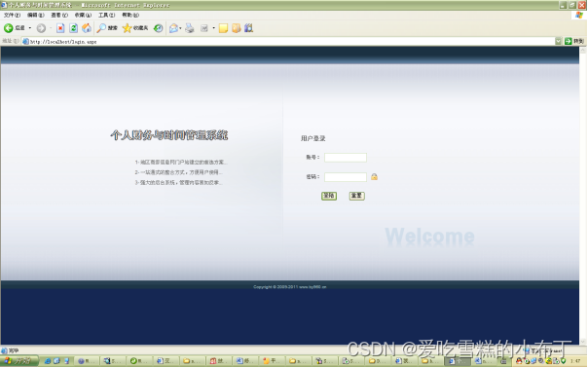Viewport: 588px width, 368px height.
Task: Click the Windows flag throbber logo
Action: (579, 15)
